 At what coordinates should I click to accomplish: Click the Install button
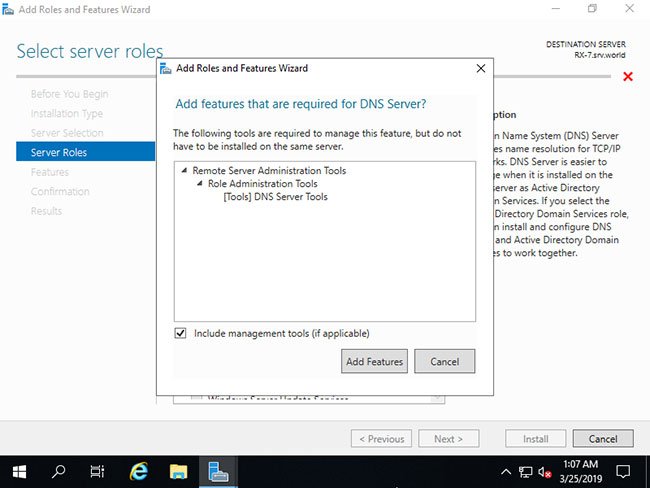click(x=535, y=438)
